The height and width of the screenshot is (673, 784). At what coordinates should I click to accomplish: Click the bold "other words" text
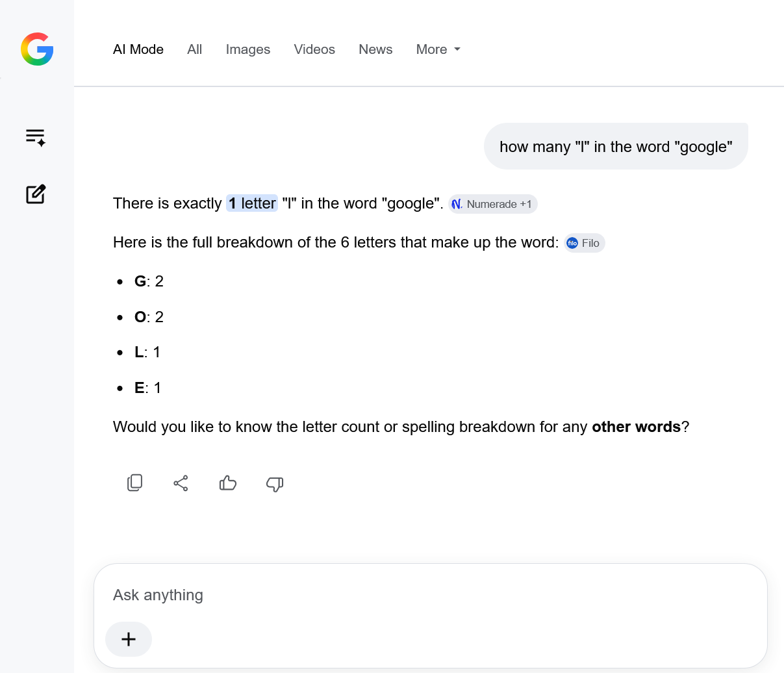pyautogui.click(x=636, y=427)
